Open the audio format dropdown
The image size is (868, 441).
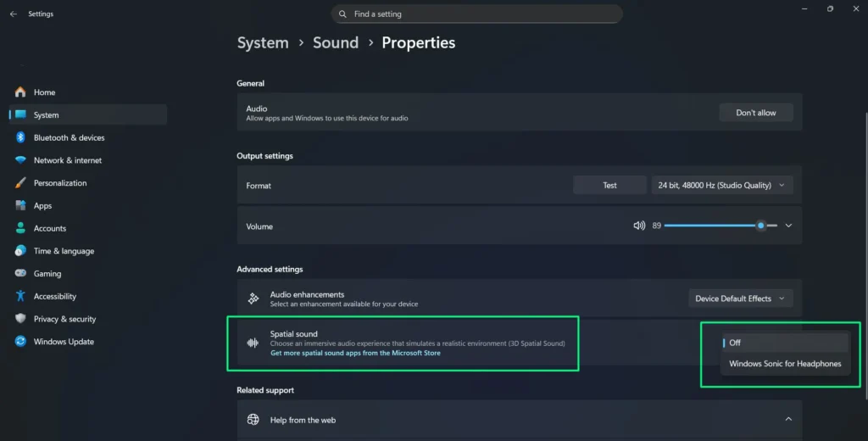[x=721, y=185]
